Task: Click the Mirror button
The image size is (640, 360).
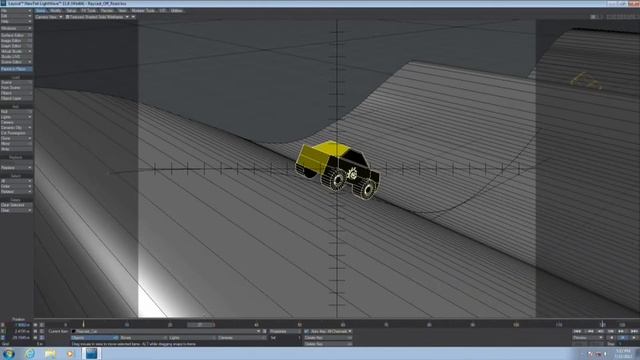Action: [x=16, y=144]
